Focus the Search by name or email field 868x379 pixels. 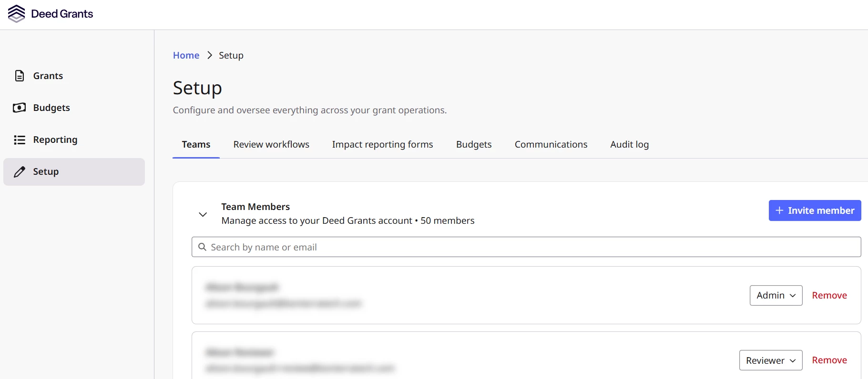tap(526, 247)
